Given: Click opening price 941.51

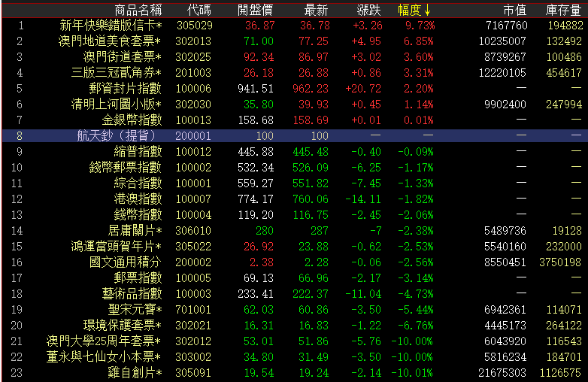Looking at the screenshot, I should (x=256, y=89).
